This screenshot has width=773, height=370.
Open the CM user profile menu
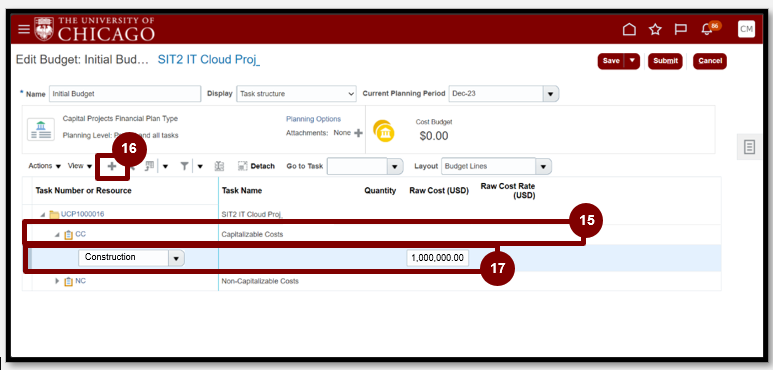coord(746,29)
